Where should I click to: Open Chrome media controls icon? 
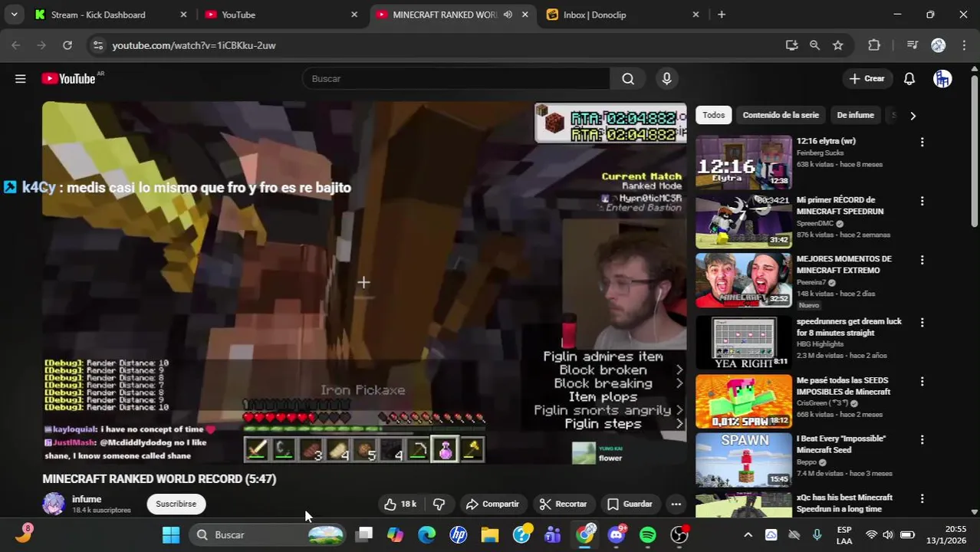pyautogui.click(x=912, y=45)
